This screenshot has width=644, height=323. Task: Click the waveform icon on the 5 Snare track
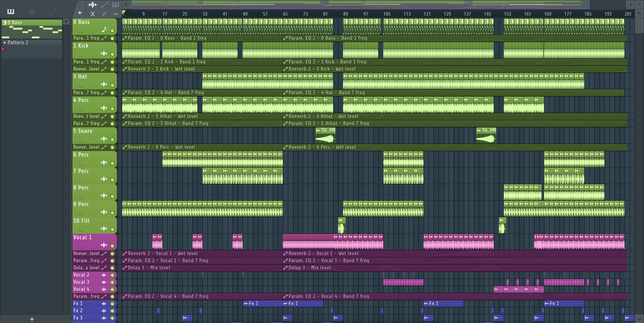coord(104,139)
